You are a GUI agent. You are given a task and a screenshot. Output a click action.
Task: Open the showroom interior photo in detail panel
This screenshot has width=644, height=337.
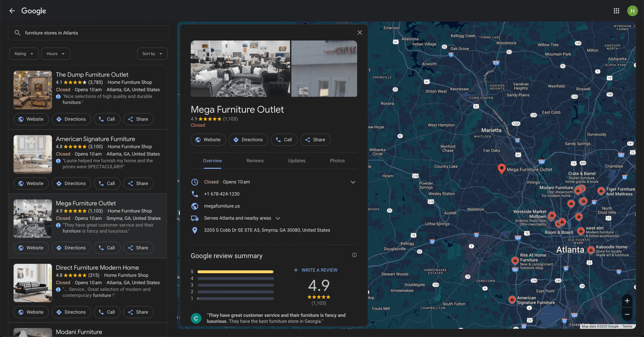pos(240,69)
